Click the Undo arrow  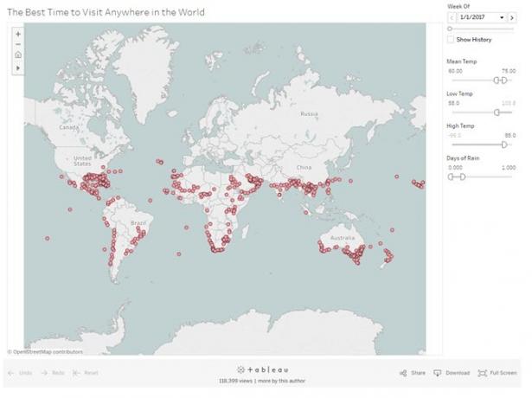click(11, 373)
